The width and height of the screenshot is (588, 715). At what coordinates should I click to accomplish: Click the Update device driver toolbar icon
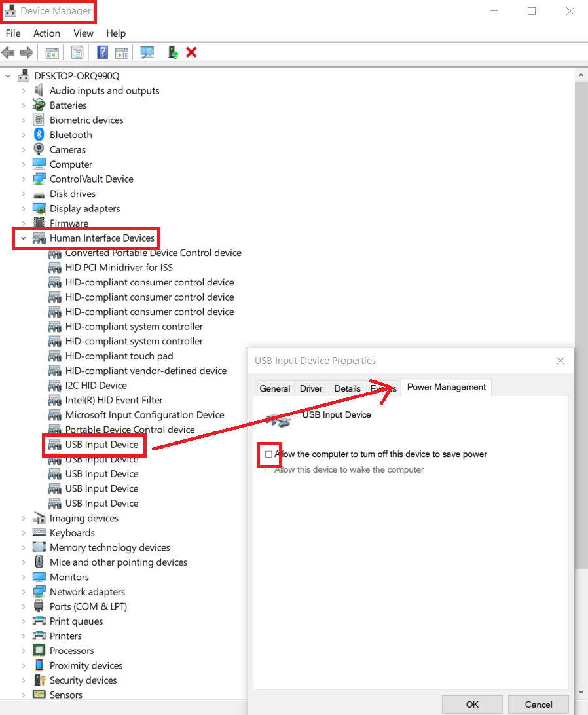point(173,52)
